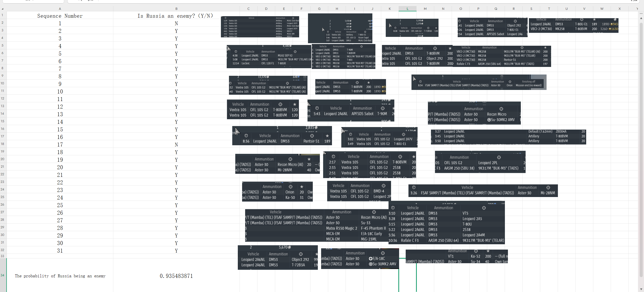Screen dimensions: 644x292
Task: Select row 1 header
Action: (x=3, y=15)
